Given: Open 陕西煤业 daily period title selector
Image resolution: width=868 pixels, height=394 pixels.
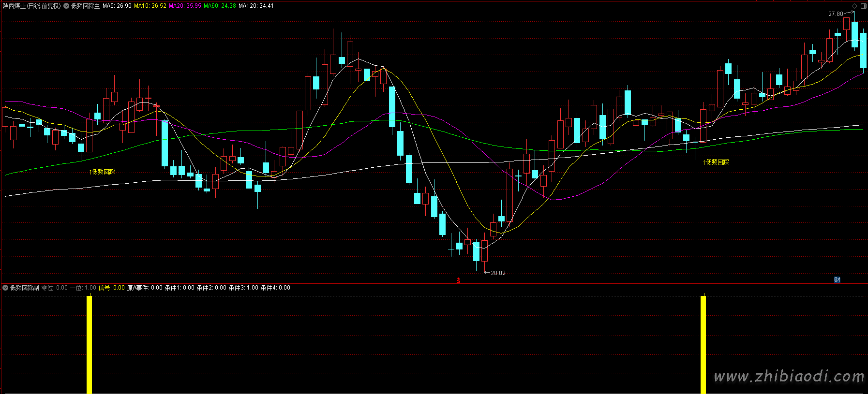Looking at the screenshot, I should 32,6.
